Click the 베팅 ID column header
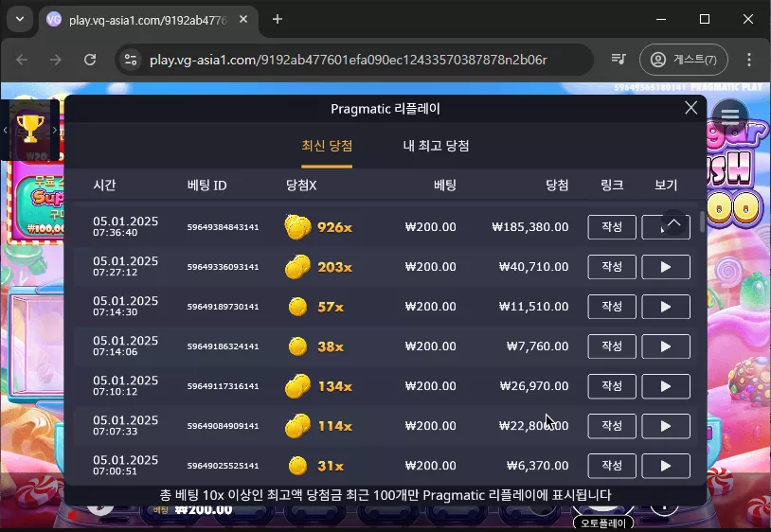 pos(207,186)
